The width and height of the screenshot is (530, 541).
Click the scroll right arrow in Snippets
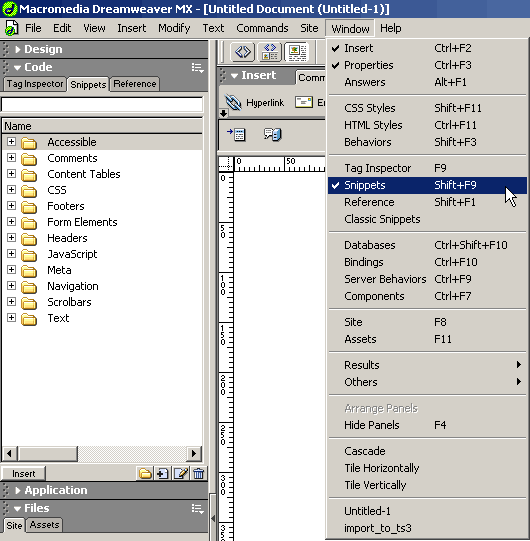point(194,453)
